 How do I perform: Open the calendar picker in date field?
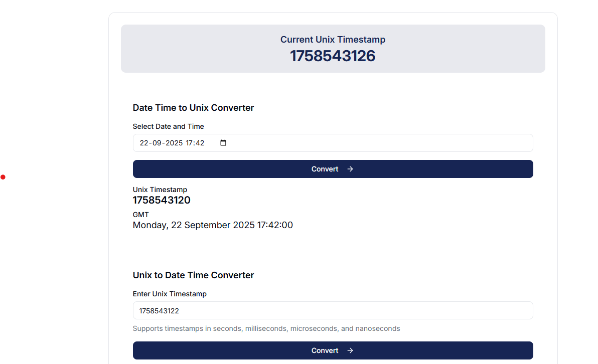tap(223, 143)
